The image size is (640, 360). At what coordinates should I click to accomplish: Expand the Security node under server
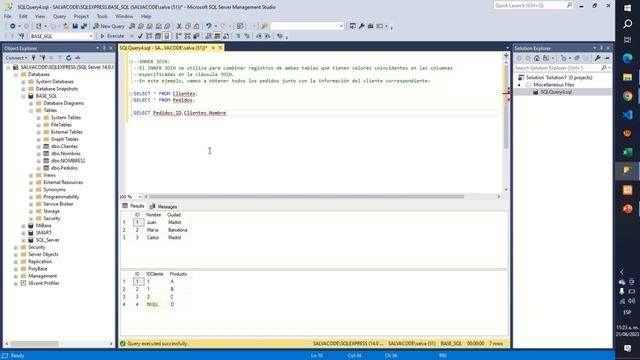point(16,247)
